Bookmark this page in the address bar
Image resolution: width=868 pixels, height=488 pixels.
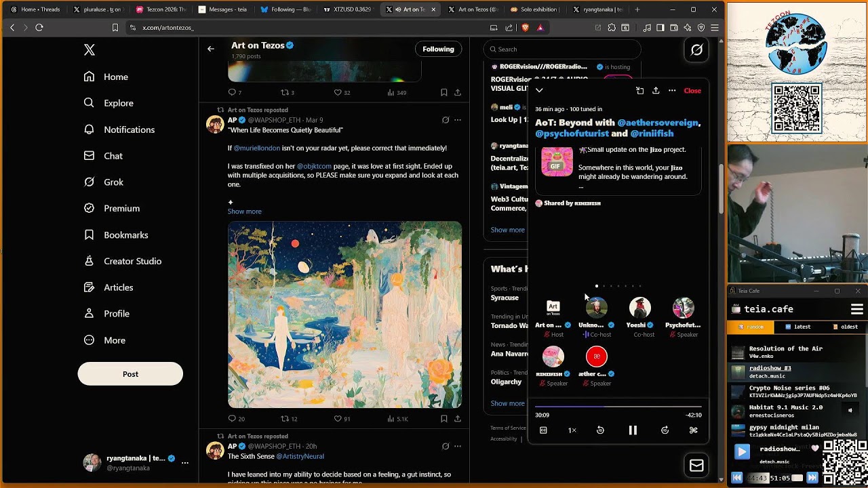[115, 28]
